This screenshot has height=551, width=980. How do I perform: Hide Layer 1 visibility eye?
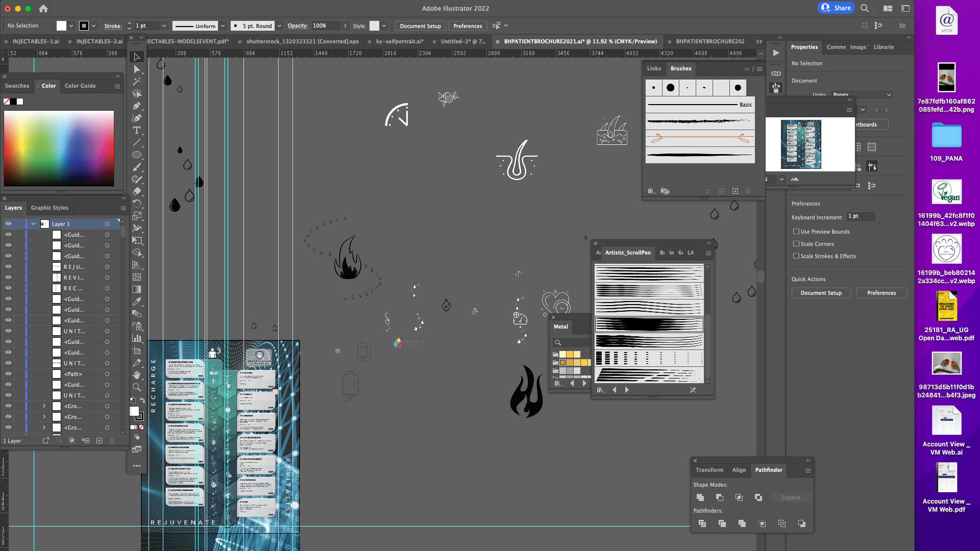(x=8, y=224)
